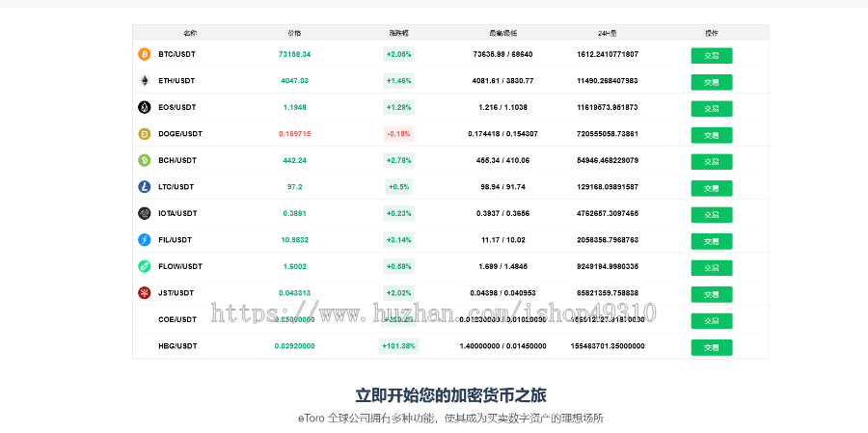Click 24H volume 155483701.35000000
This screenshot has width=868, height=433.
[608, 346]
